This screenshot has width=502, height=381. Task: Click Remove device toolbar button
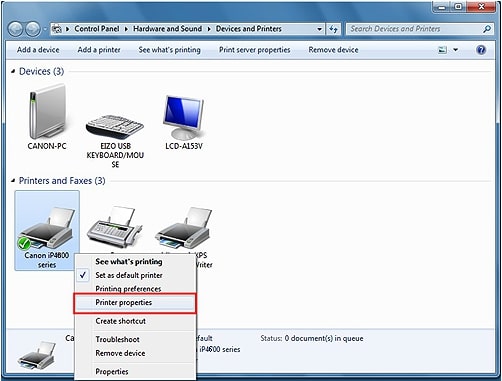[x=333, y=50]
